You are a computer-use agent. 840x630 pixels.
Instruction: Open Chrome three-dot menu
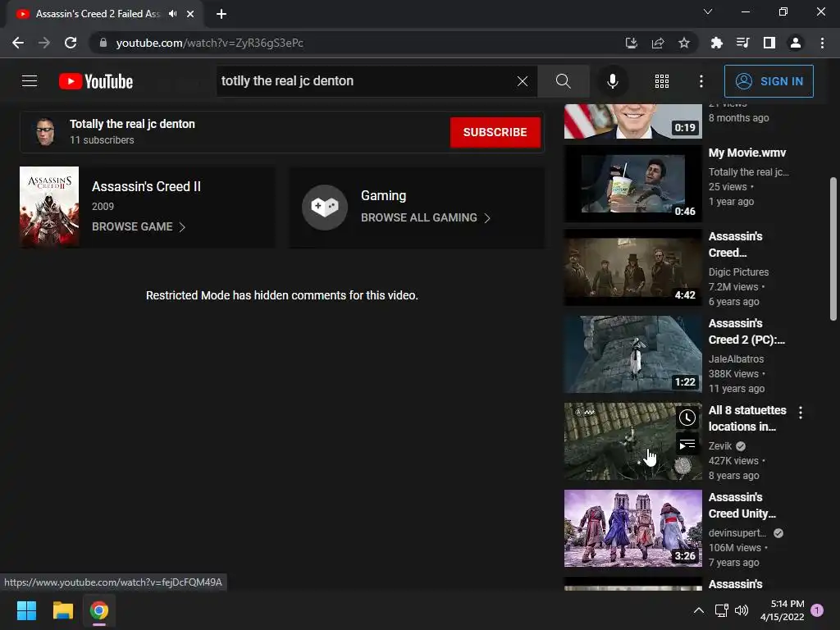coord(822,43)
